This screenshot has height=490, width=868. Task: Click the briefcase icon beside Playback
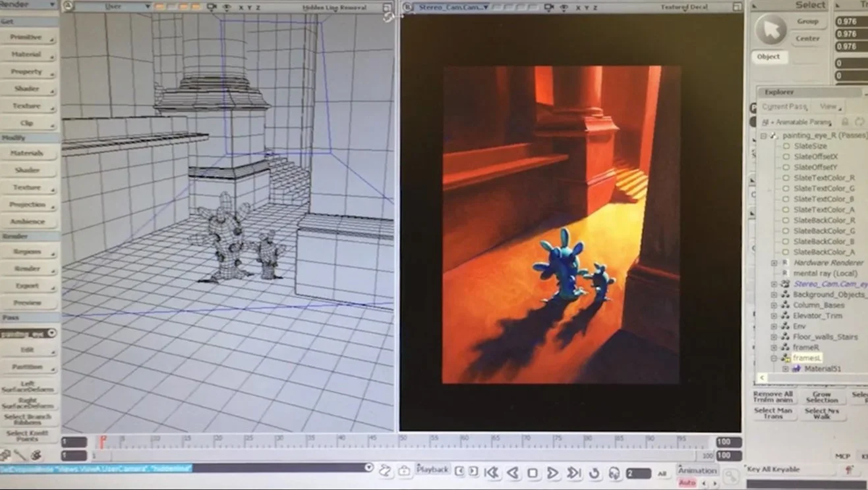404,470
